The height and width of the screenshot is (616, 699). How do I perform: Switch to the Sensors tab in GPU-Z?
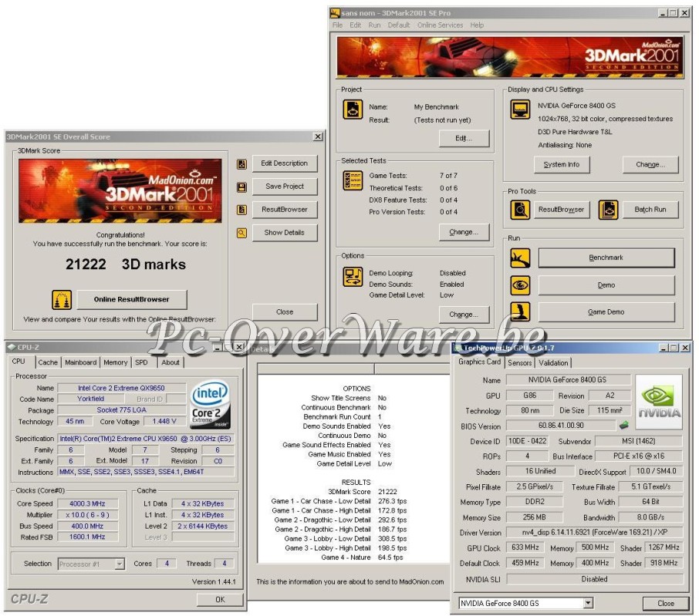[520, 363]
